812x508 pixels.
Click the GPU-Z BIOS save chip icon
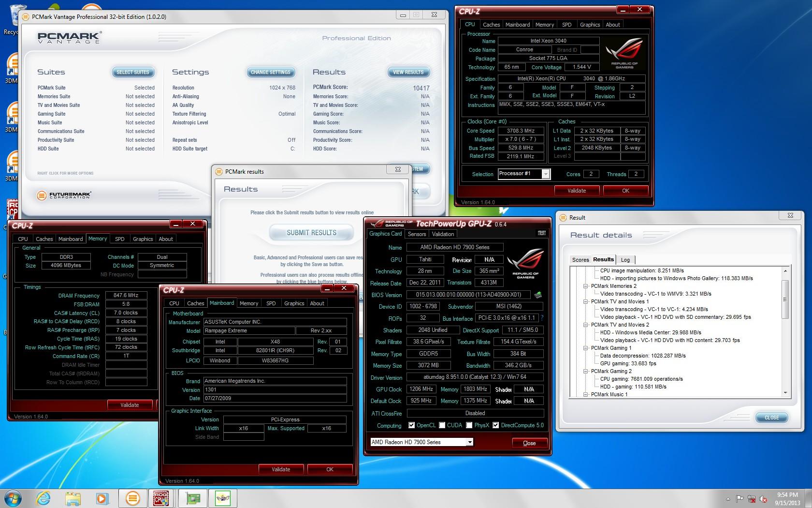point(538,295)
